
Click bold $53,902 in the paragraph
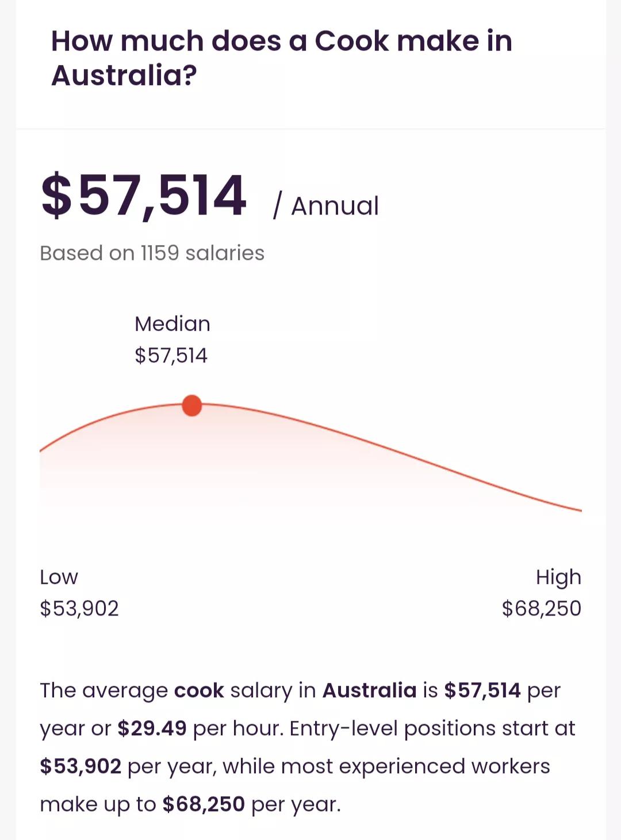[x=80, y=766]
